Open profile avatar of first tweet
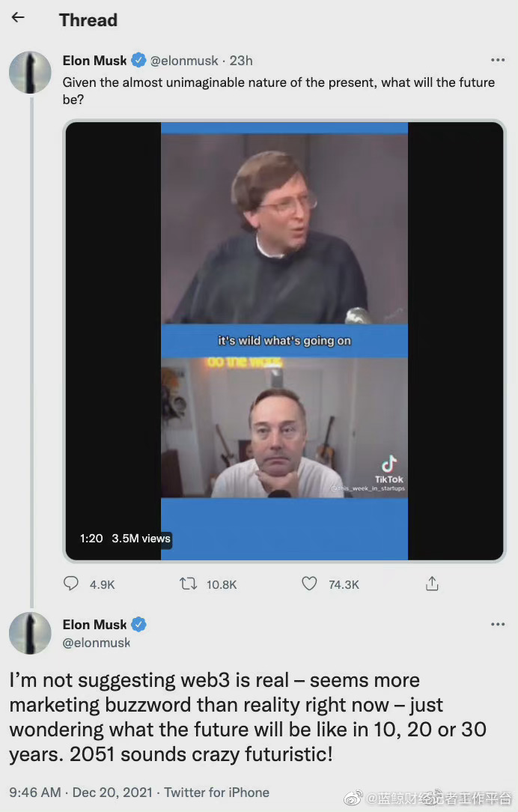The image size is (518, 812). tap(30, 73)
